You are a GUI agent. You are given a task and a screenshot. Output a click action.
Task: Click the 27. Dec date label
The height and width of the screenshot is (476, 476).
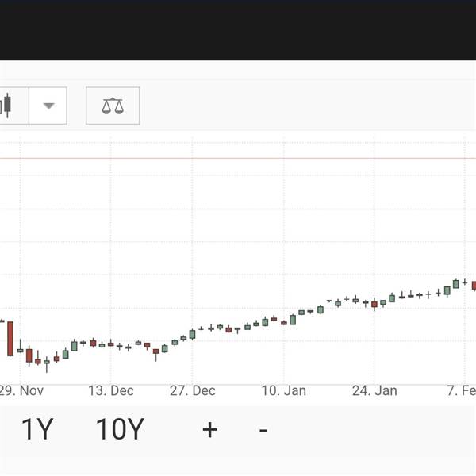(x=193, y=390)
